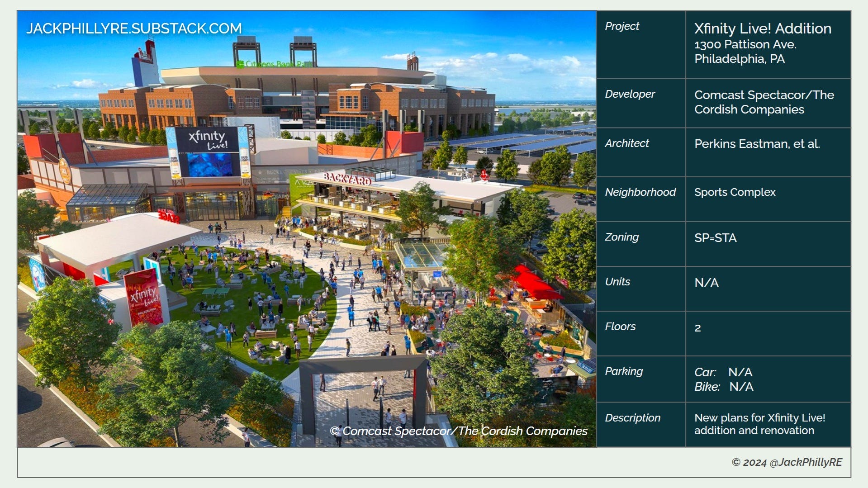This screenshot has height=488, width=868.
Task: Select the Car: N/A parking line
Action: 723,372
